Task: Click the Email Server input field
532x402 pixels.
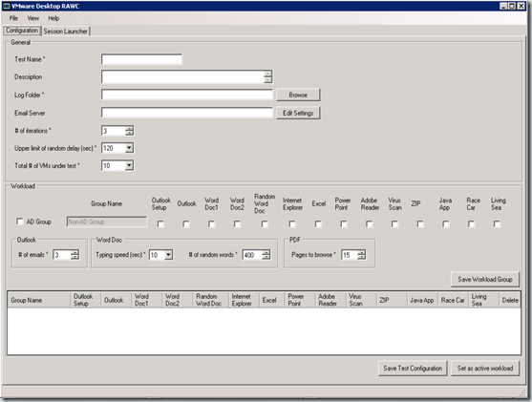Action: point(186,113)
